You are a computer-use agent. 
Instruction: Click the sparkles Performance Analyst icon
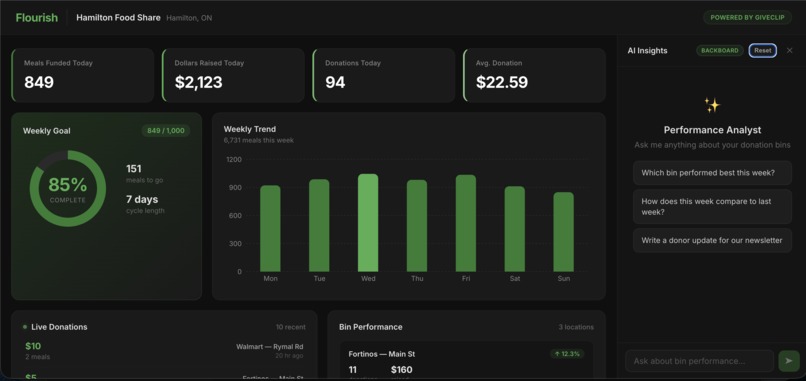(712, 105)
